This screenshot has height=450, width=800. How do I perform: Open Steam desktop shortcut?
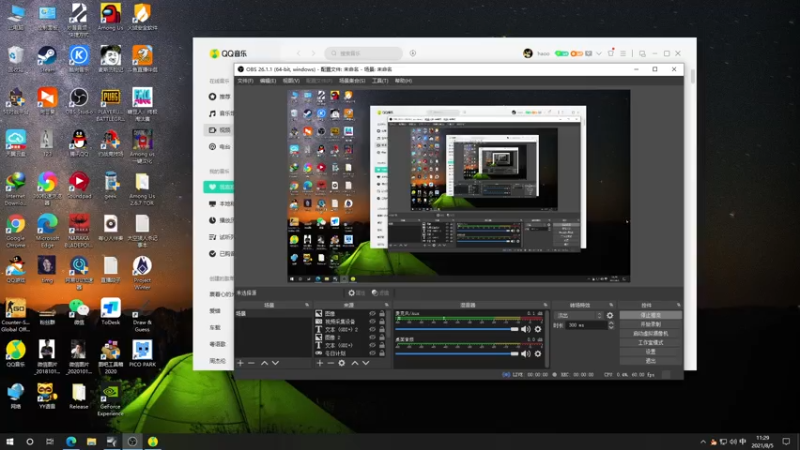pos(47,59)
